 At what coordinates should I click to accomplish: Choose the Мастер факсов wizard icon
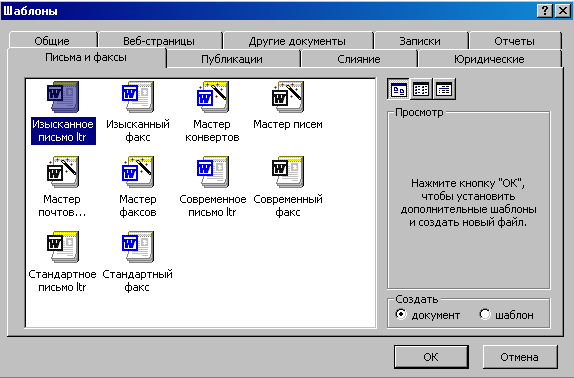138,172
